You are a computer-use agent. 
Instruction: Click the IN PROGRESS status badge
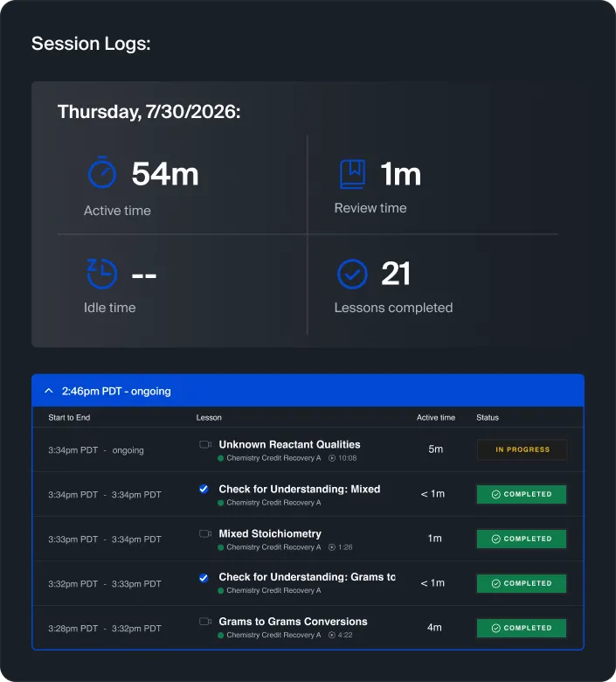tap(523, 449)
